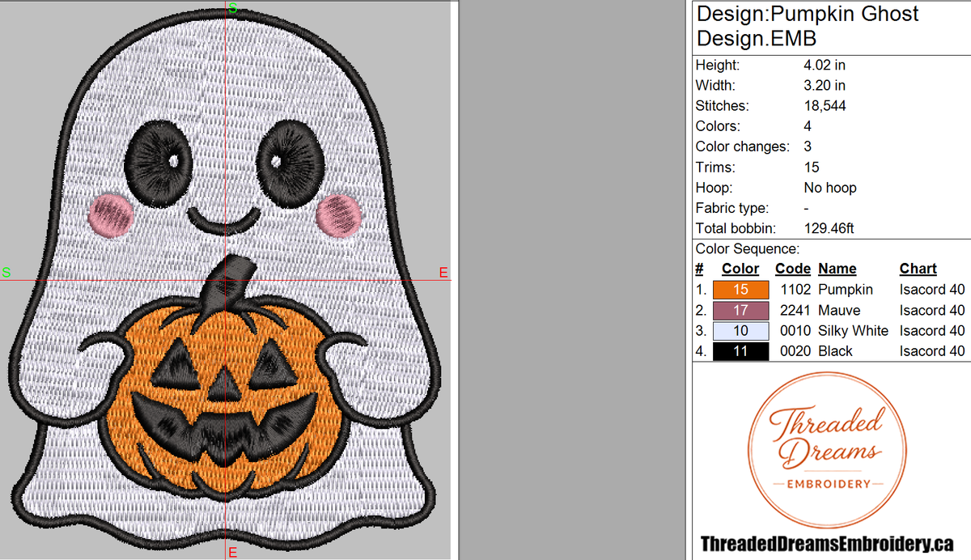
Task: Click the Total bobbin value 129.46ft
Action: coord(829,228)
